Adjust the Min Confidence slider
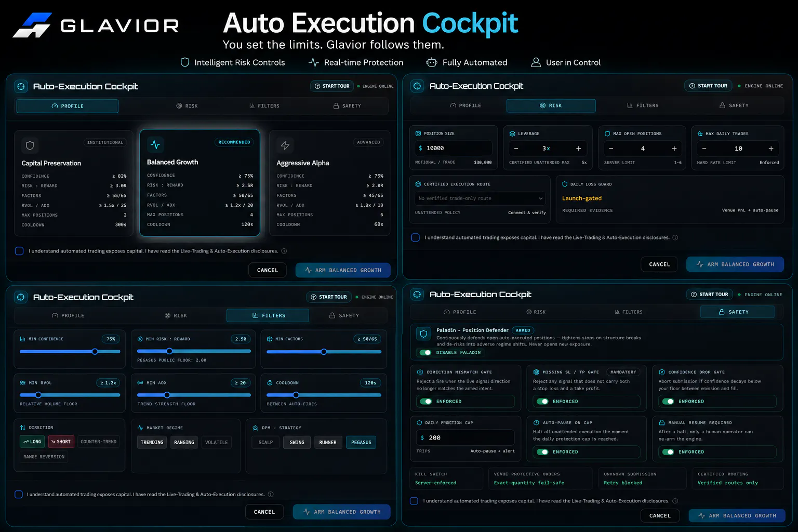Screen dimensions: 798x532 [70, 352]
